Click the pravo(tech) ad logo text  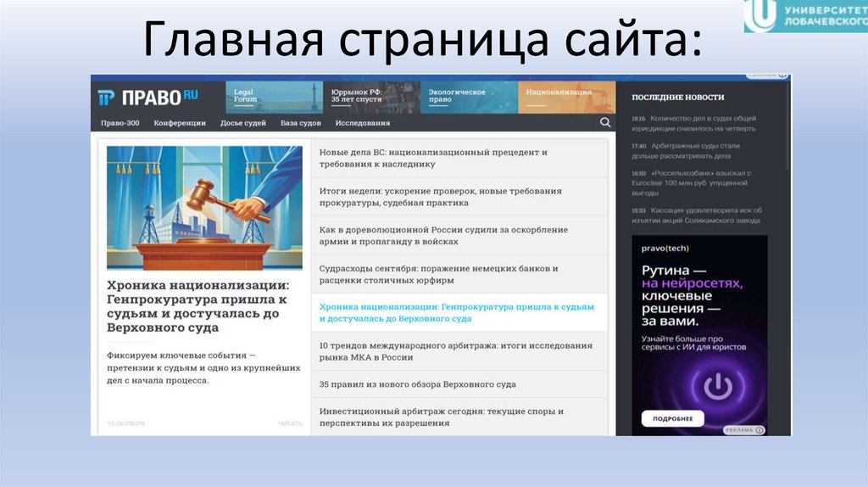(665, 249)
